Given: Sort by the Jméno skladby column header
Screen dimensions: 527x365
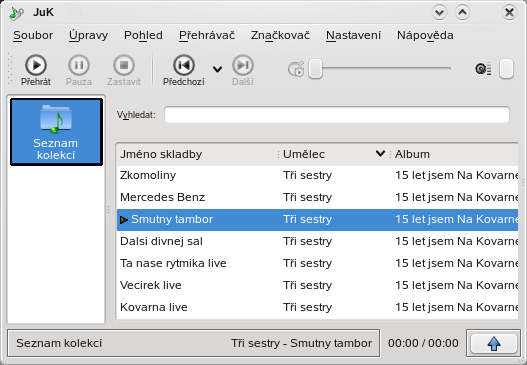Looking at the screenshot, I should [x=198, y=154].
